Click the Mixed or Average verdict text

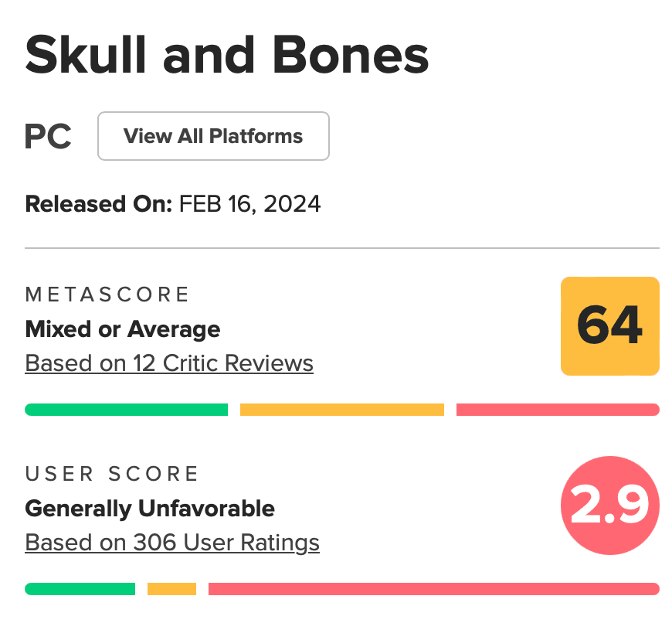pyautogui.click(x=123, y=329)
